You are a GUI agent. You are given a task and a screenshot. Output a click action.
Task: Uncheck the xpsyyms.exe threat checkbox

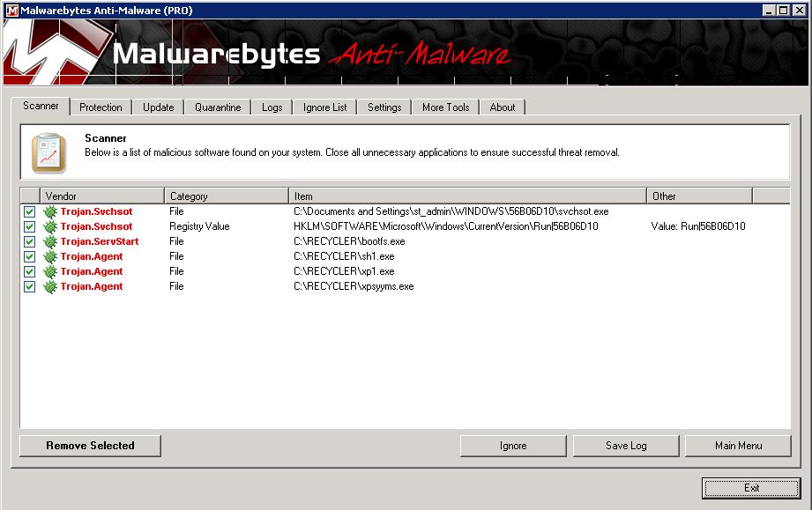click(29, 286)
